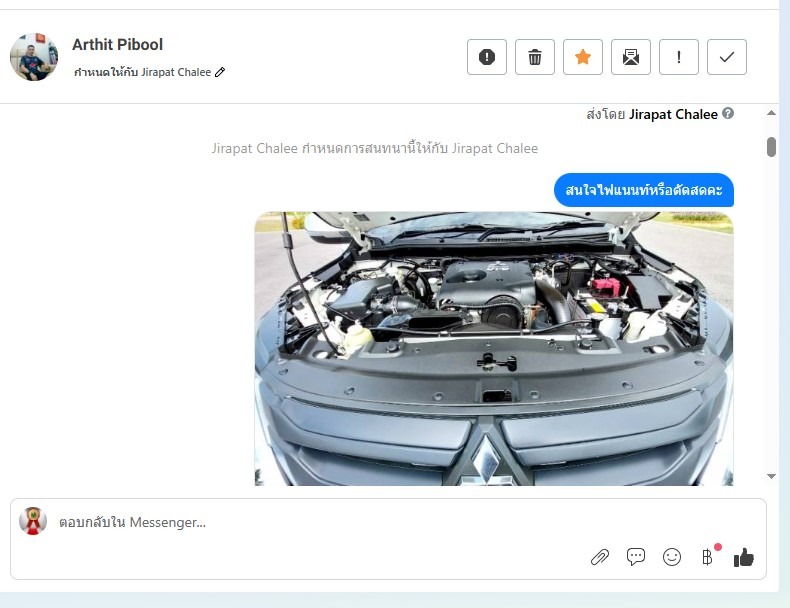The width and height of the screenshot is (790, 608).
Task: Click scrollbar down arrow in chat
Action: click(771, 476)
